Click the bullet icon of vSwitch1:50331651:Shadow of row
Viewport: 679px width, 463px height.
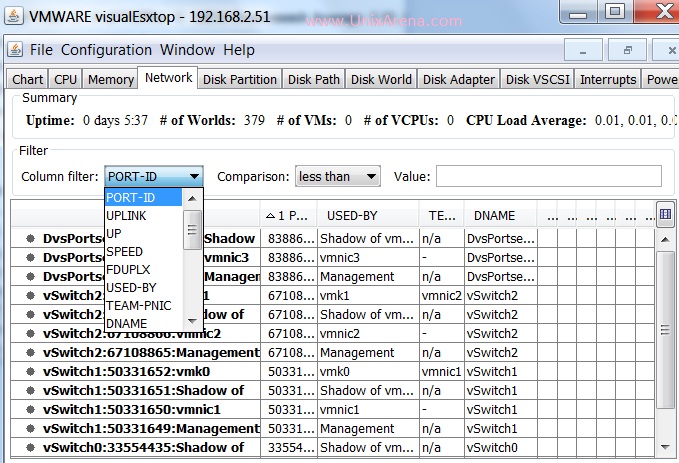click(x=30, y=390)
